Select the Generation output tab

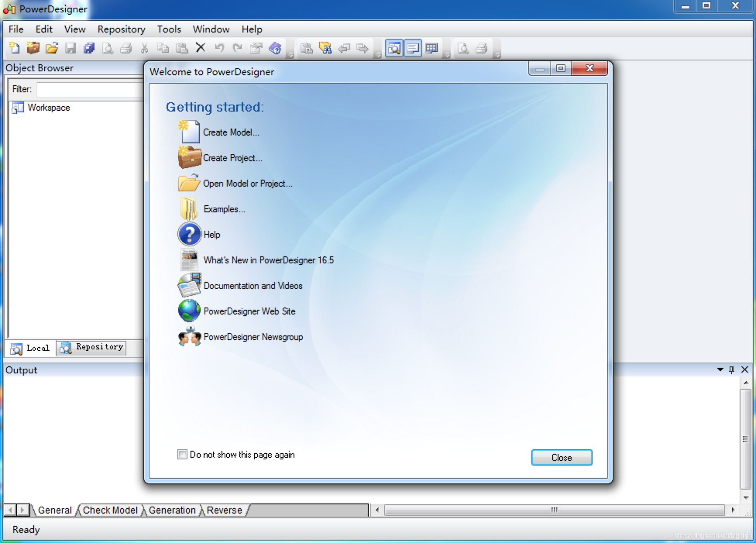[172, 510]
